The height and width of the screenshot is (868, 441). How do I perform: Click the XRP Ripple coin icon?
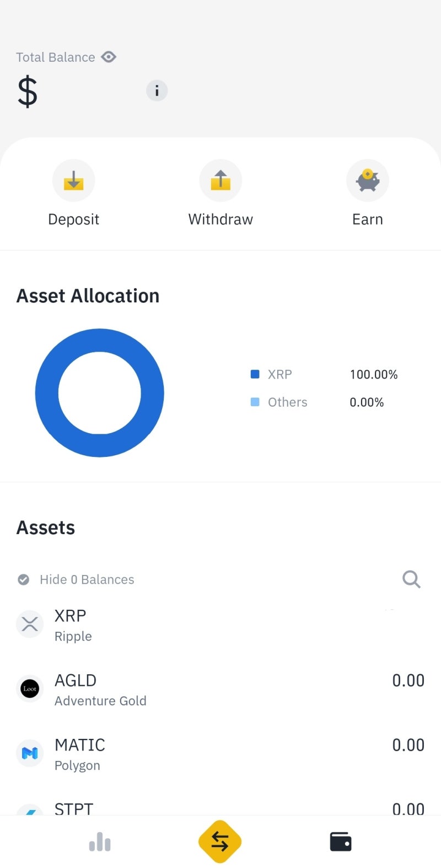(30, 625)
